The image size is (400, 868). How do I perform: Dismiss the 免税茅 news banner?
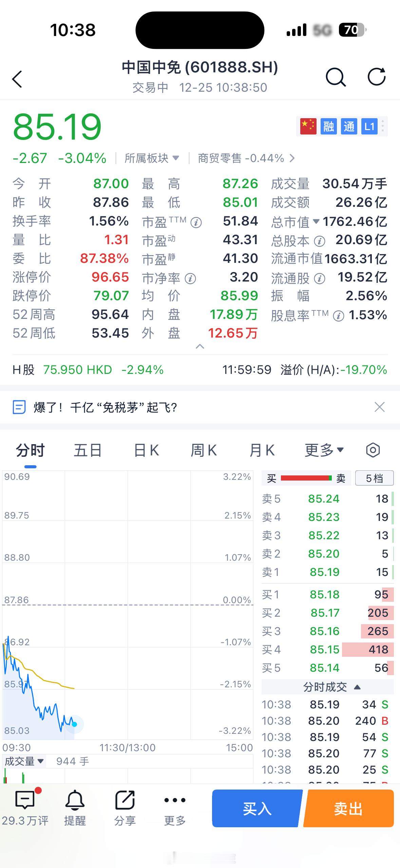point(379,407)
